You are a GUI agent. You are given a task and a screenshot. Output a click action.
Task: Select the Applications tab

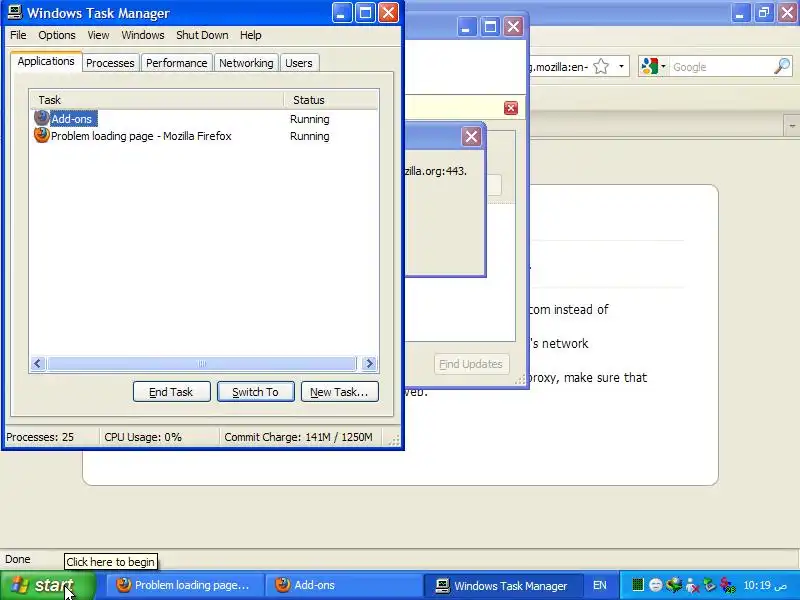[x=46, y=61]
